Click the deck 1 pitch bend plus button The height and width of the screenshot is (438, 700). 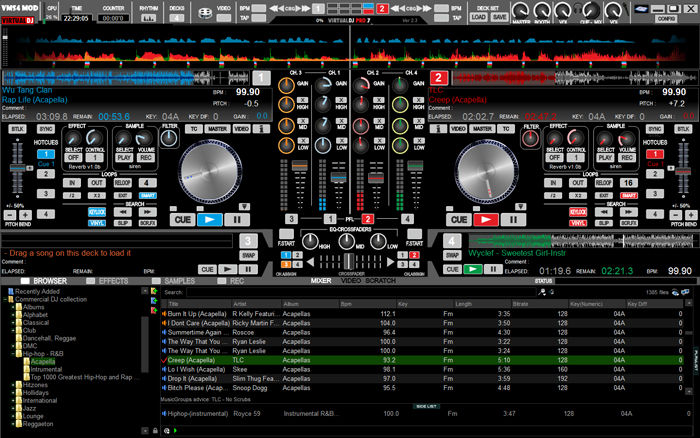25,215
